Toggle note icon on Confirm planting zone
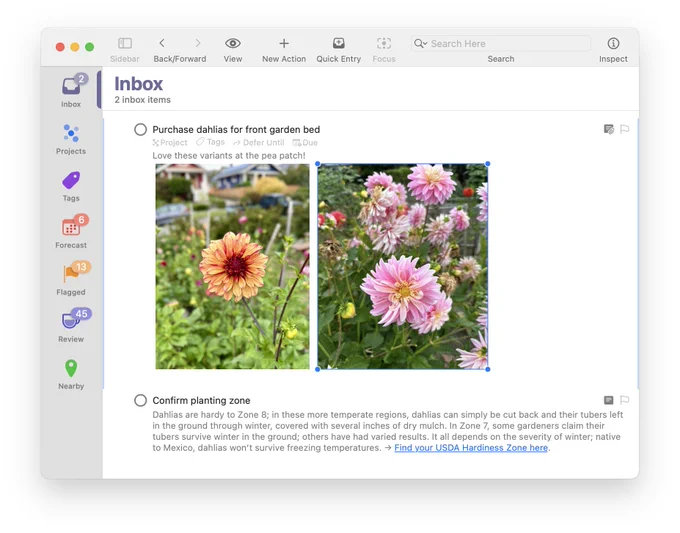The image size is (680, 533). click(609, 399)
